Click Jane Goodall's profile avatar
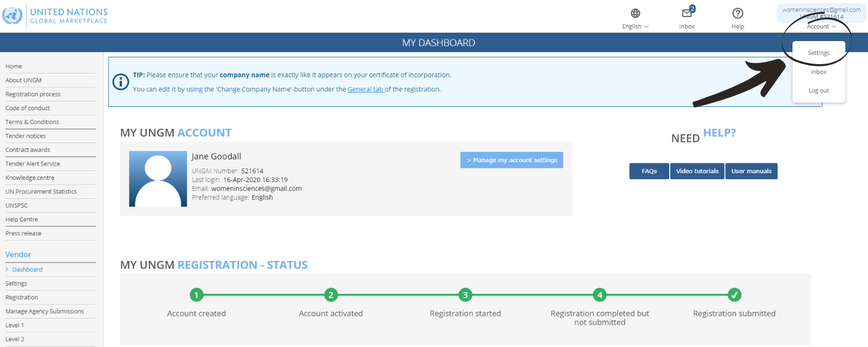 pyautogui.click(x=158, y=179)
